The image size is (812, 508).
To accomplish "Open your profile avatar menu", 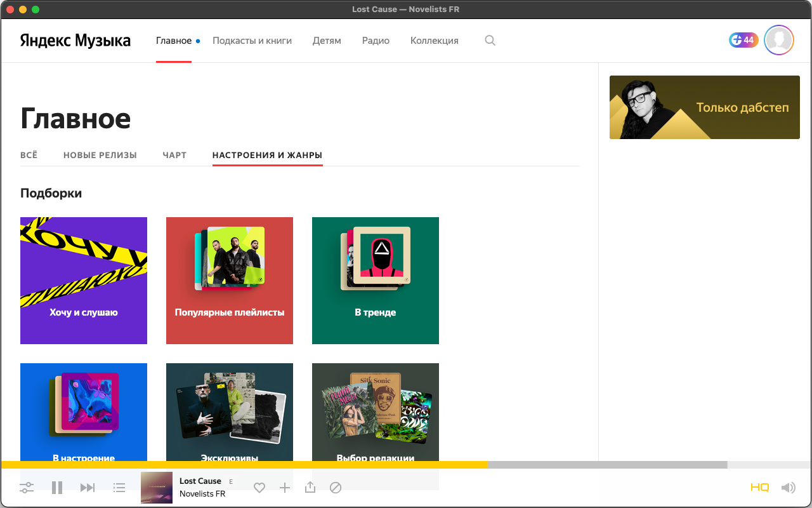I will [778, 40].
